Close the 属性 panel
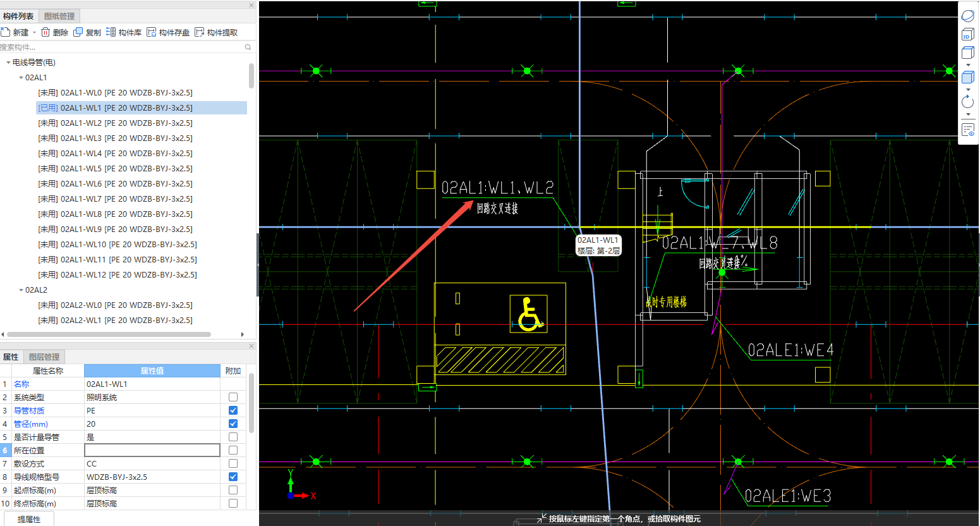 251,346
